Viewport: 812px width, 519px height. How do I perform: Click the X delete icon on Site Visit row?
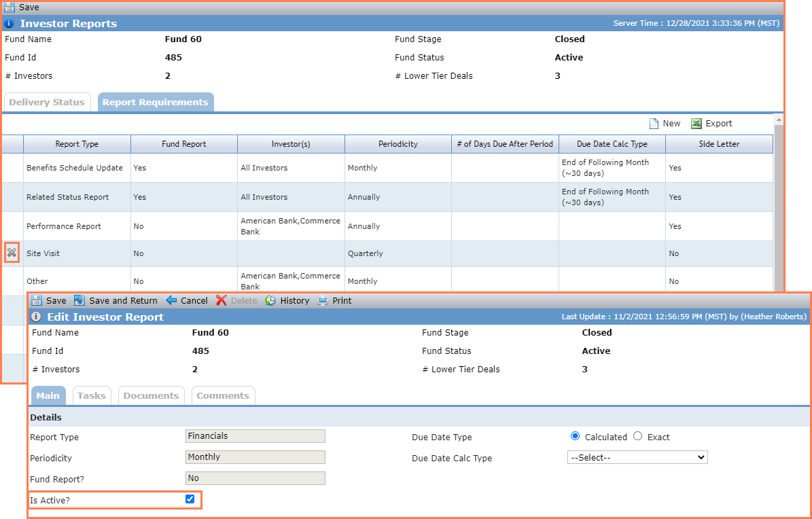point(12,253)
